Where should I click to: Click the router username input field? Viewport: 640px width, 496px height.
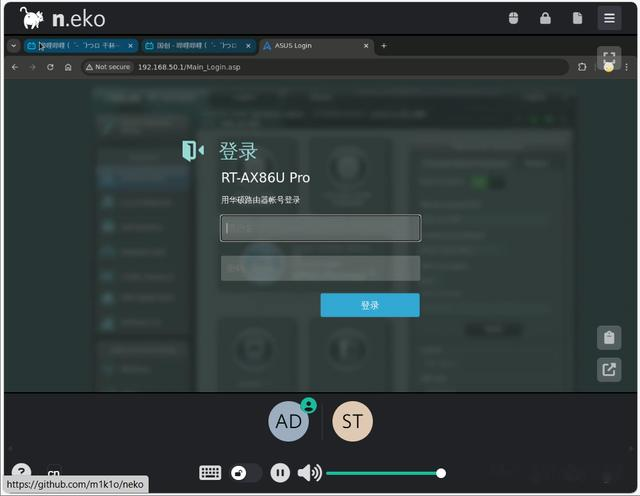(x=320, y=228)
